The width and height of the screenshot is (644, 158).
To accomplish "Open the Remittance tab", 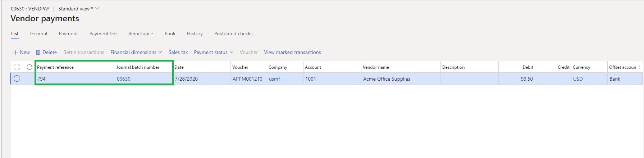I will pyautogui.click(x=141, y=33).
